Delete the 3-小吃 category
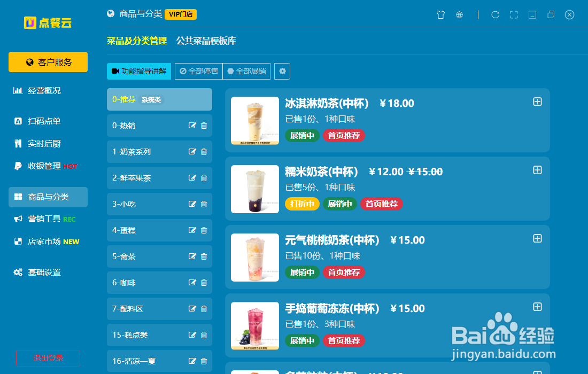The width and height of the screenshot is (588, 374). tap(204, 204)
